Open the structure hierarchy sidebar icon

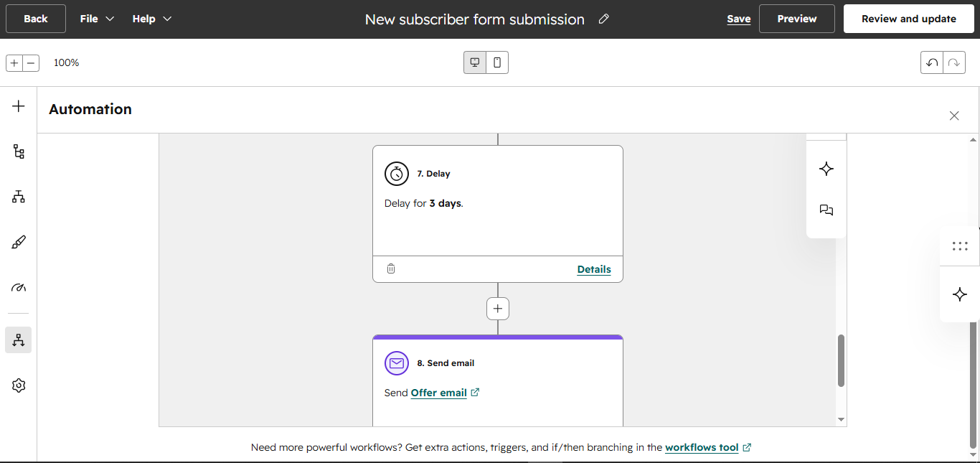pyautogui.click(x=19, y=197)
